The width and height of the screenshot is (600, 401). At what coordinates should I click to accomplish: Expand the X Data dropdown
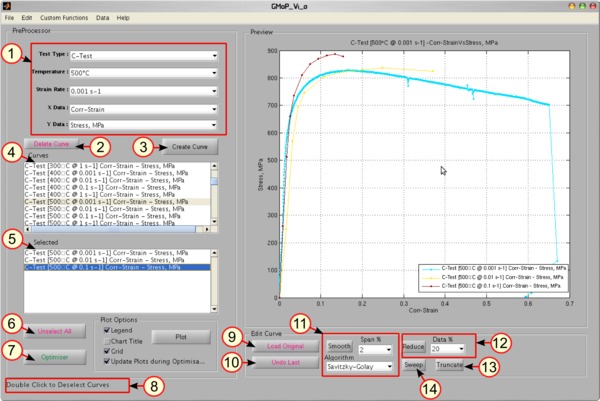tap(143, 109)
